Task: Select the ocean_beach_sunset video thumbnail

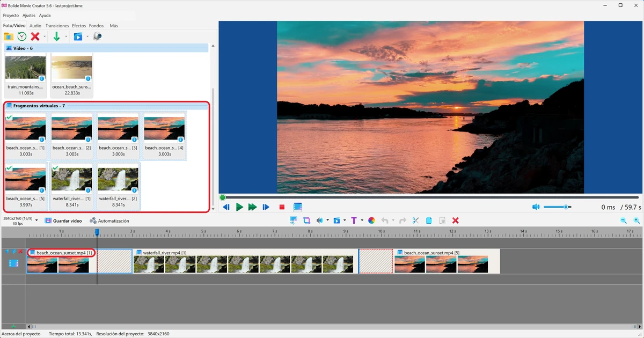Action: (71, 68)
